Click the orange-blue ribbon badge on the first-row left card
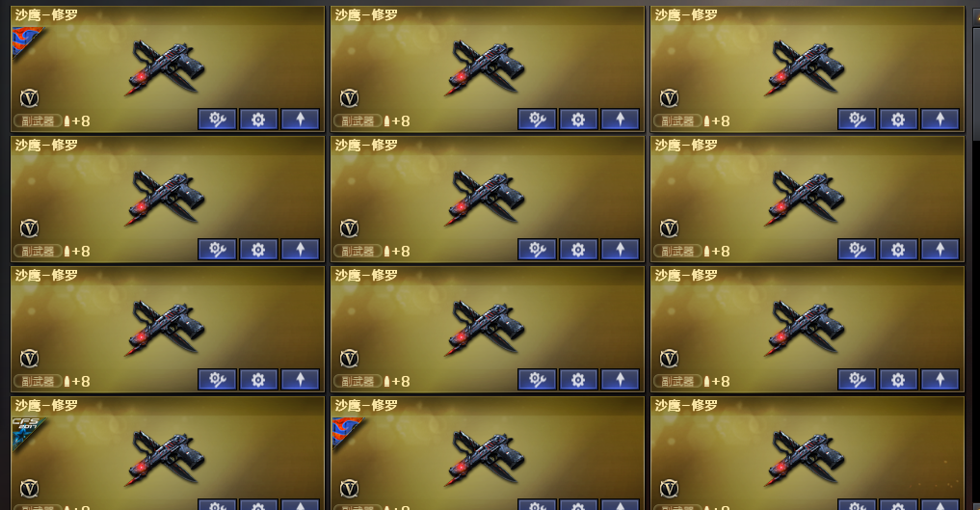This screenshot has width=980, height=510. [x=26, y=41]
